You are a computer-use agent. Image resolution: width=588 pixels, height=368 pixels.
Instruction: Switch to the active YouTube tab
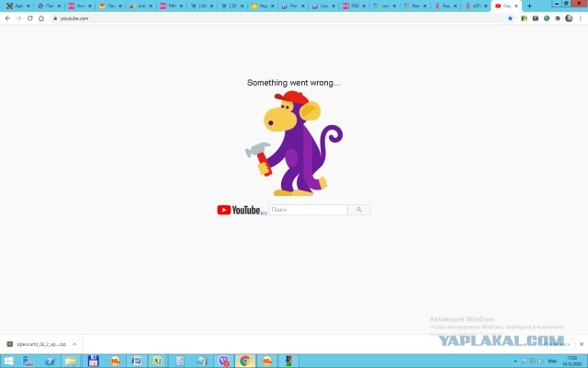click(505, 6)
